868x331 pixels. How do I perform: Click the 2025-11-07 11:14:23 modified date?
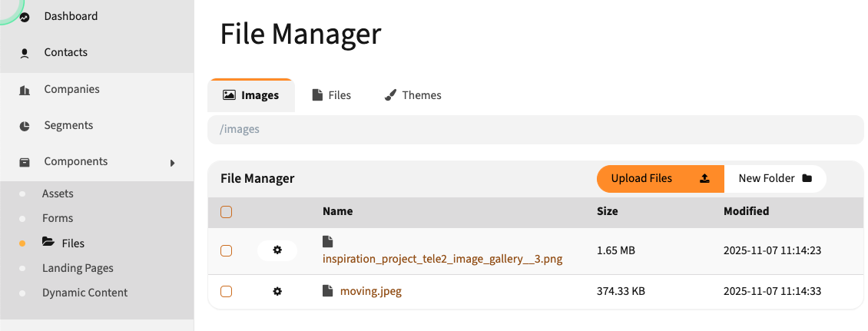pos(772,250)
